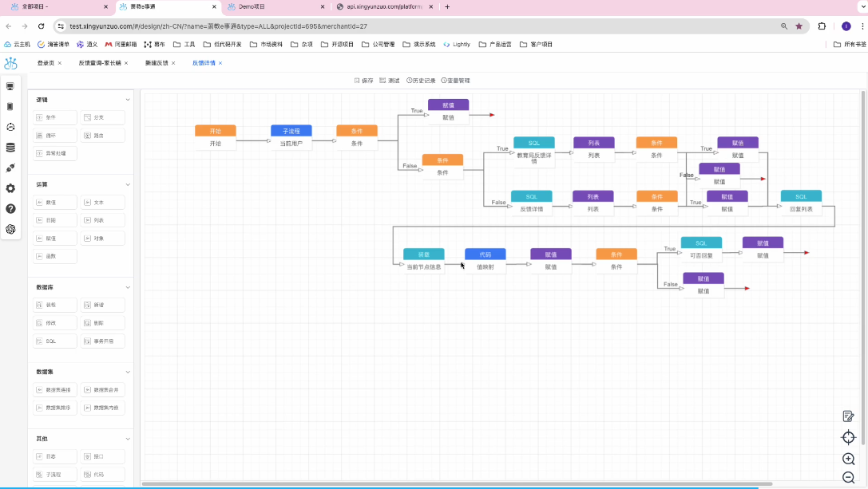
Task: Open the settings gear in left sidebar
Action: tap(10, 188)
